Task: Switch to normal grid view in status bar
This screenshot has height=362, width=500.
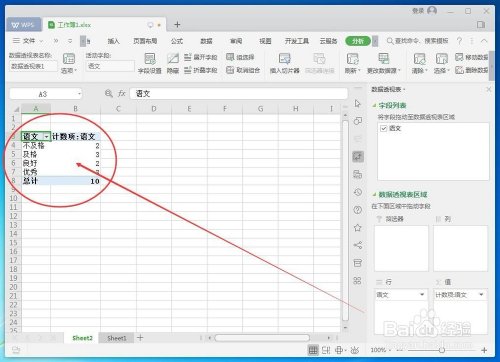Action: [x=313, y=350]
